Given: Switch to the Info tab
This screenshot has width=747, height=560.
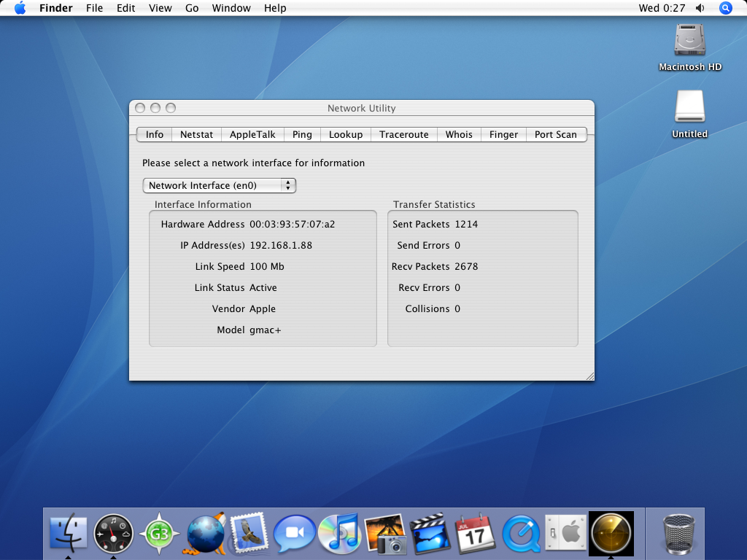Looking at the screenshot, I should (155, 135).
